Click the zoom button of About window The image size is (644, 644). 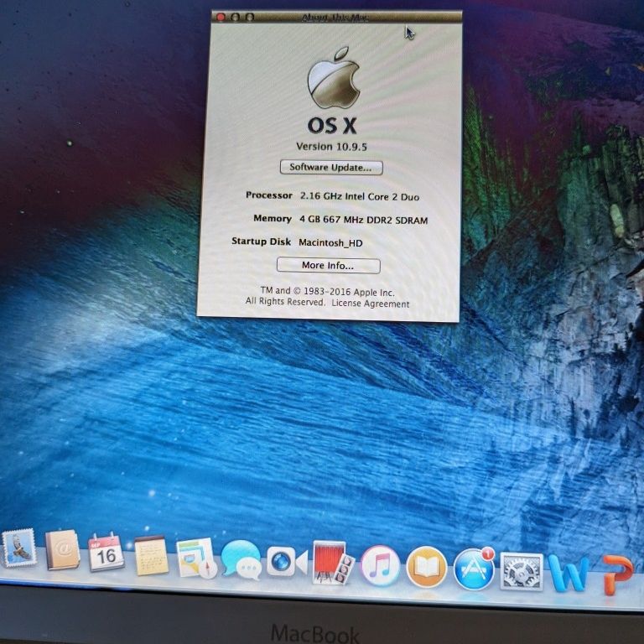[250, 18]
